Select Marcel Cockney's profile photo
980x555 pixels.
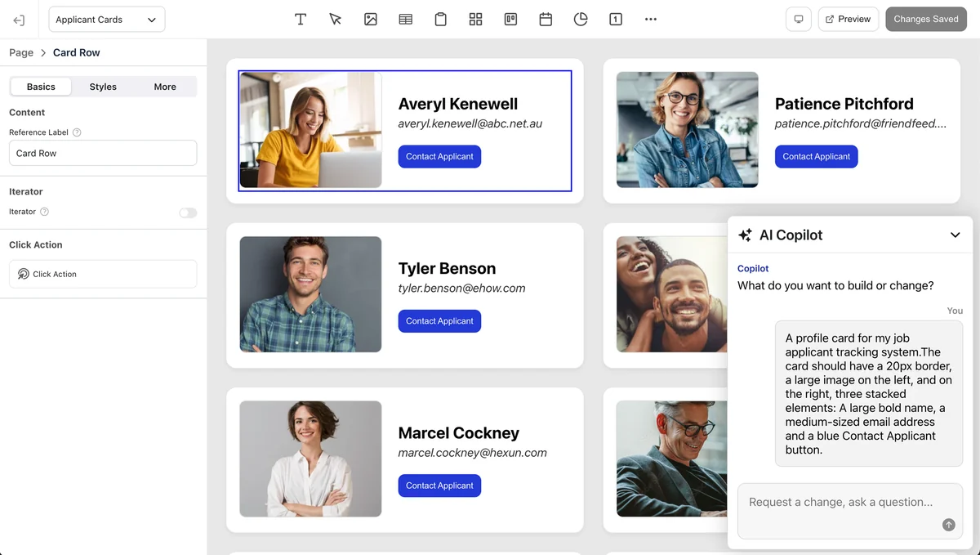[310, 459]
